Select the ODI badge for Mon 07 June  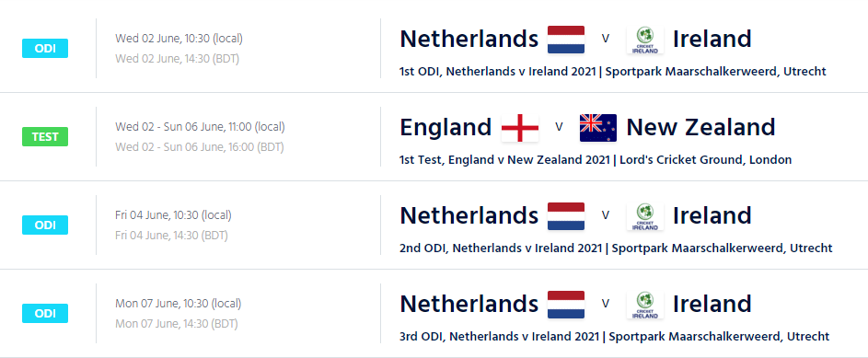(45, 314)
